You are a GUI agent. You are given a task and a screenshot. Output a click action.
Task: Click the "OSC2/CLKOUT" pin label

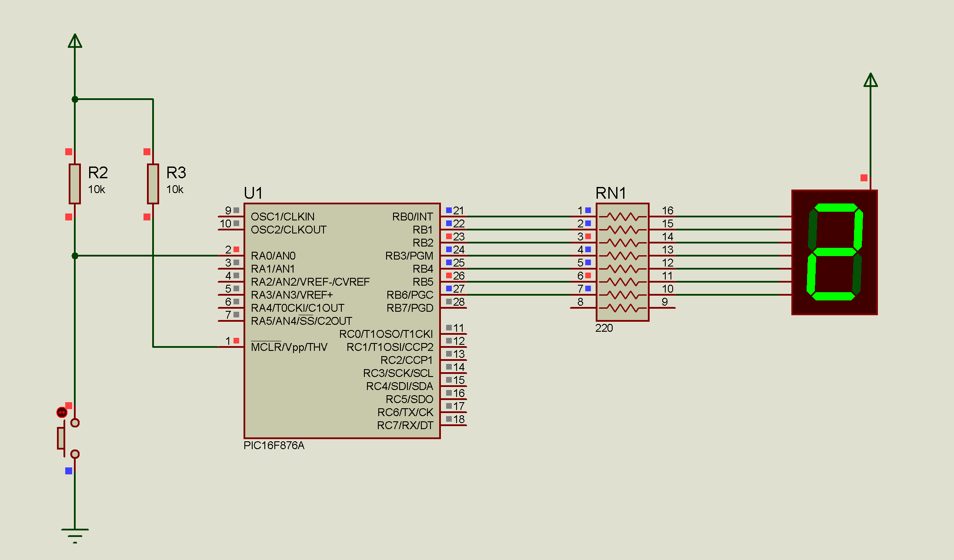(289, 230)
